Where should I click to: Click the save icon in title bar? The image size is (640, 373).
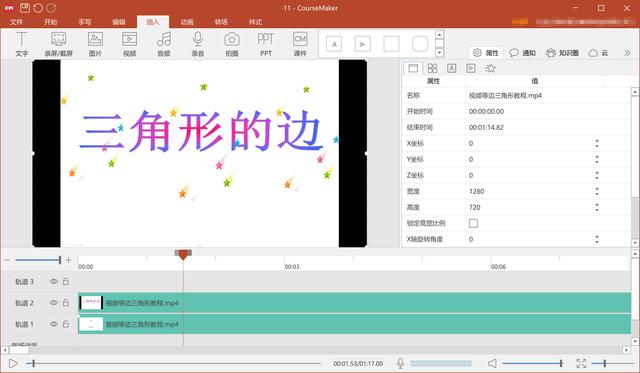[x=24, y=8]
